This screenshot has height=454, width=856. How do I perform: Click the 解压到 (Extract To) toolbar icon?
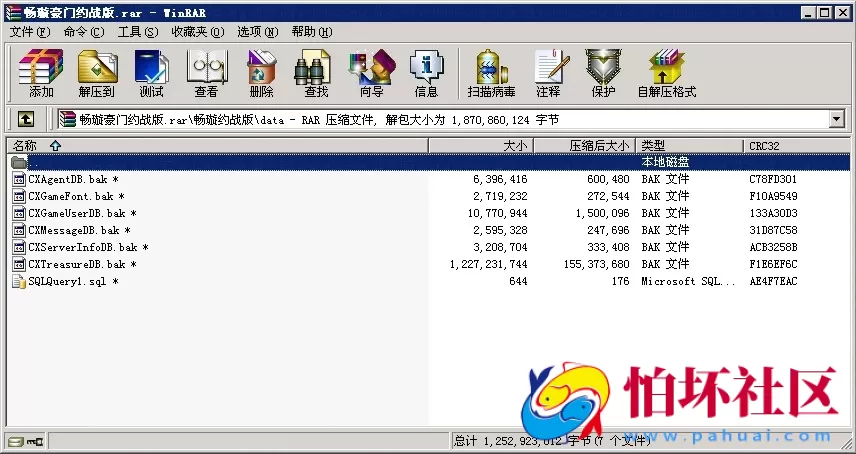click(97, 67)
